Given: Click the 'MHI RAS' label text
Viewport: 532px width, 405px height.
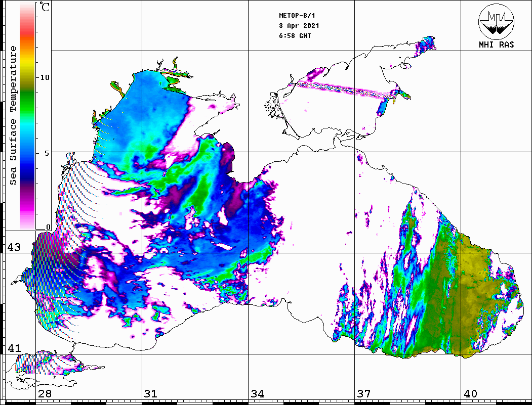Looking at the screenshot, I should [496, 44].
